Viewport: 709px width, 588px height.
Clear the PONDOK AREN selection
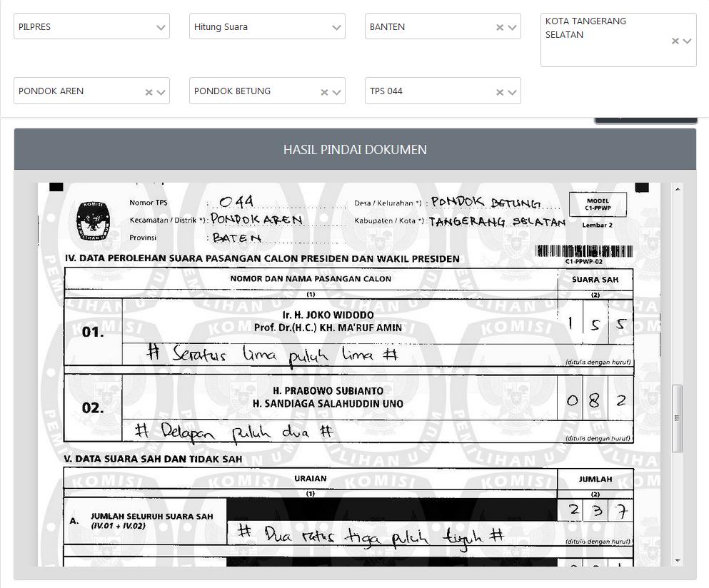tap(149, 93)
